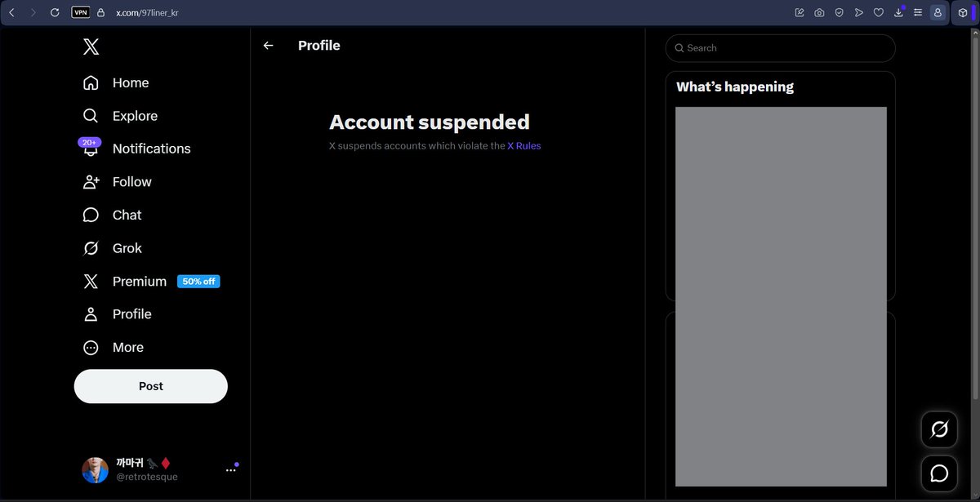
Task: Toggle the VPN badge in address bar
Action: (81, 12)
